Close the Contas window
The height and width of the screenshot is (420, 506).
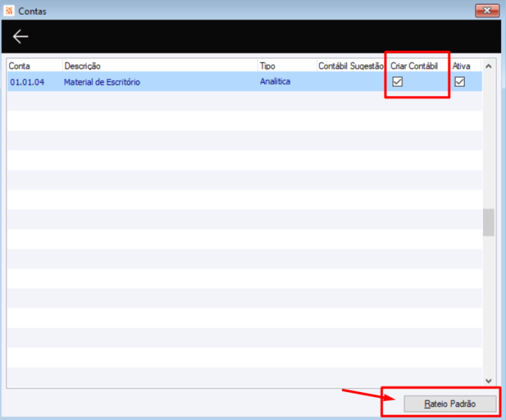(x=487, y=10)
